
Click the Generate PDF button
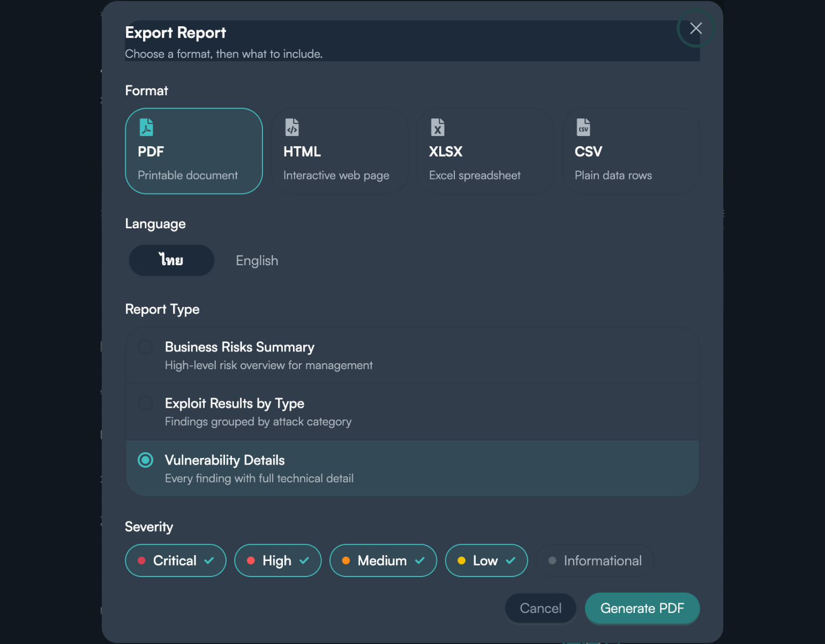[642, 608]
